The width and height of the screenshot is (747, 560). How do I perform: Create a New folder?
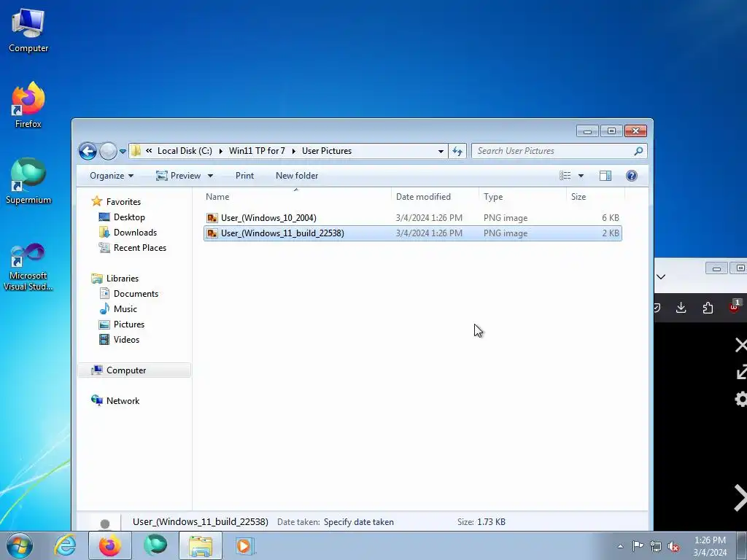coord(297,176)
